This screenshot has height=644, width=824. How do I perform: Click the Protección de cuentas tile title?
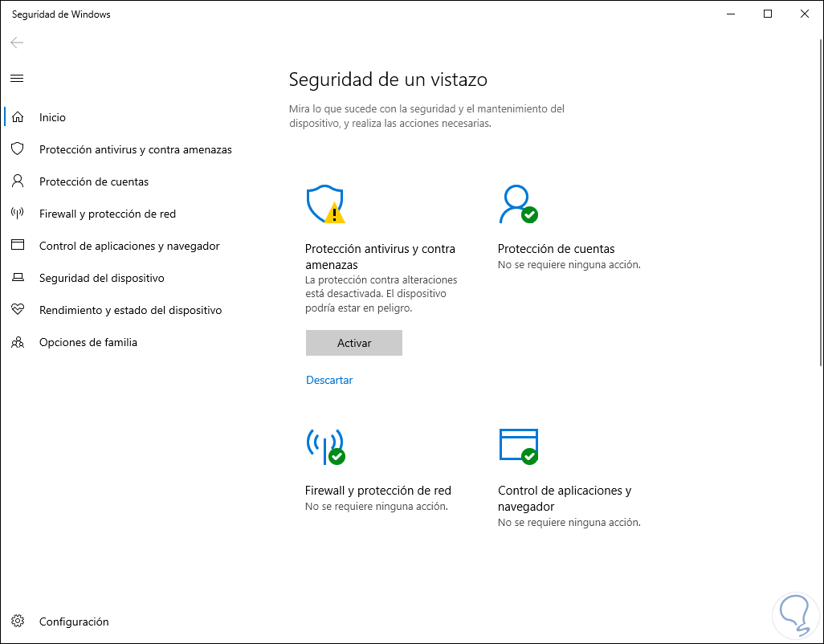click(x=556, y=249)
